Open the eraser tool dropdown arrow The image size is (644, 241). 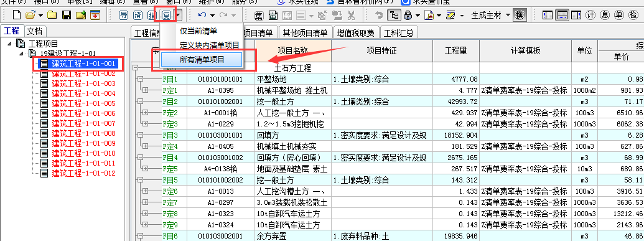pos(462,16)
